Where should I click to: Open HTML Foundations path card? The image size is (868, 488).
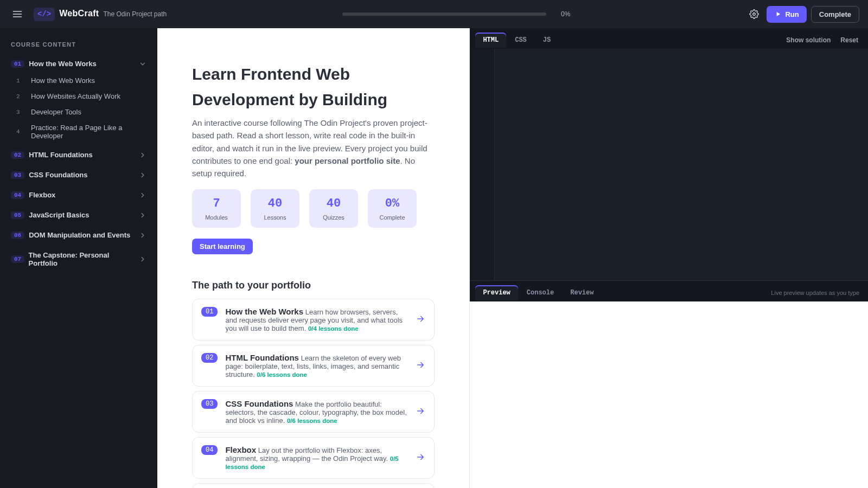click(313, 365)
